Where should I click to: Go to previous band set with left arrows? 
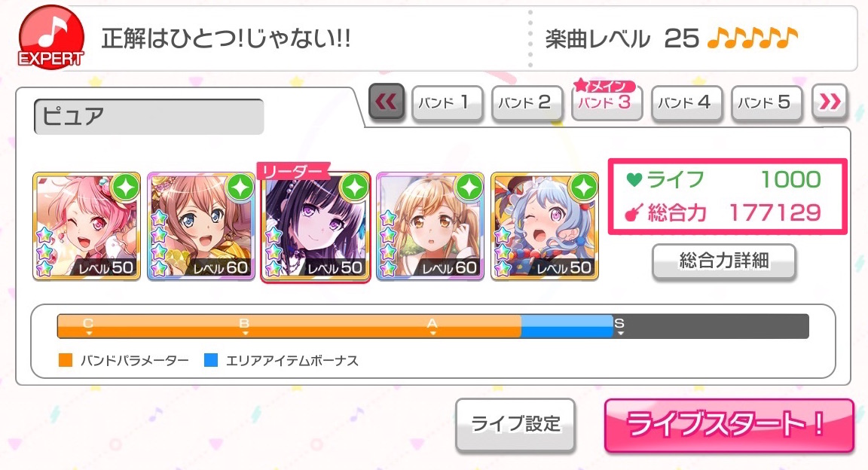coord(387,102)
